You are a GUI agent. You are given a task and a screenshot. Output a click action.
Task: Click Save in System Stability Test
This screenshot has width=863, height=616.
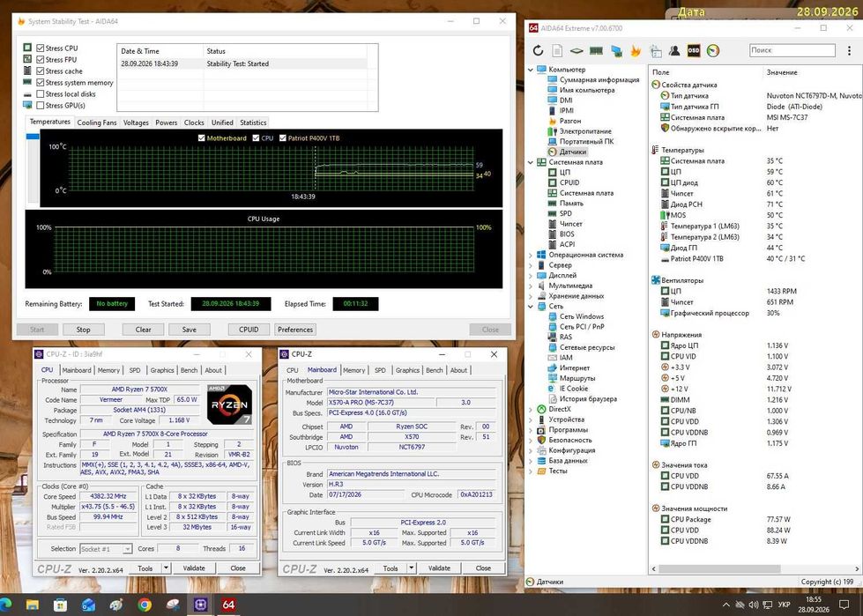point(190,330)
